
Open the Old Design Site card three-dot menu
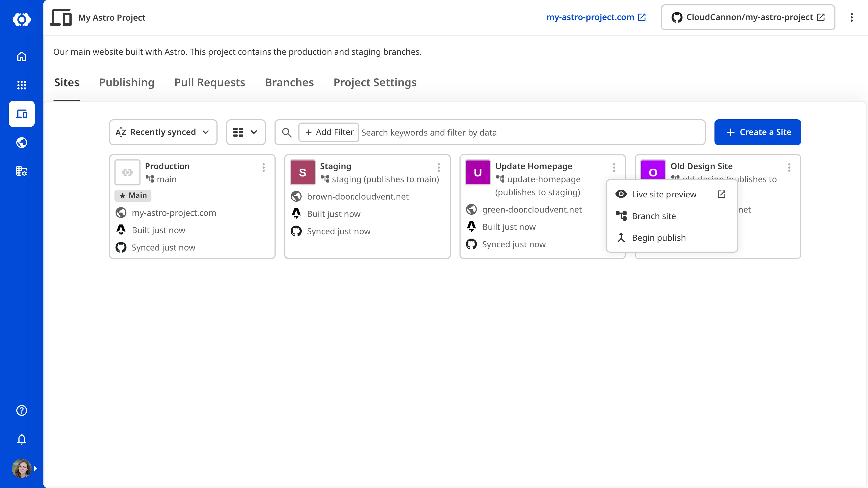pos(789,167)
